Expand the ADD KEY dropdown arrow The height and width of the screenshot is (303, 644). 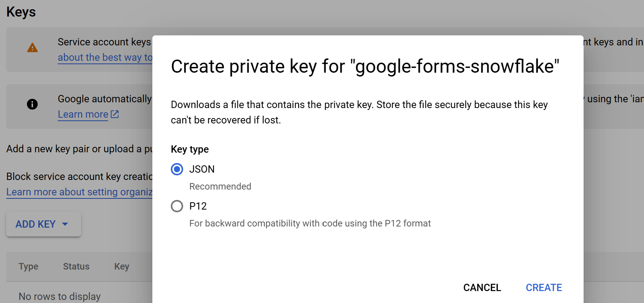point(65,224)
